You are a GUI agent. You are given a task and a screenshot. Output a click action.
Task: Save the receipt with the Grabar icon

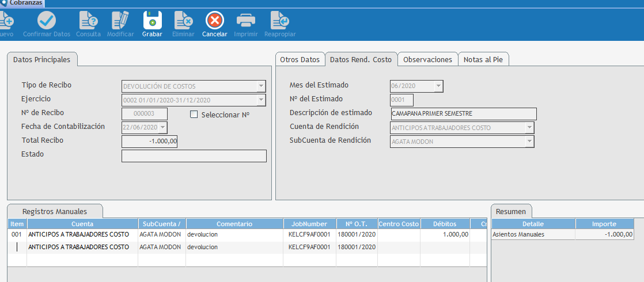153,21
